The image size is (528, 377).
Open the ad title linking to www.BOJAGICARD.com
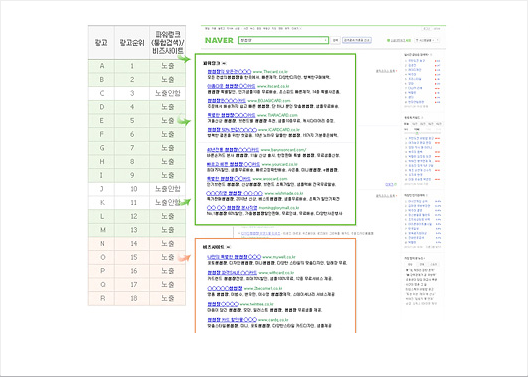(226, 101)
